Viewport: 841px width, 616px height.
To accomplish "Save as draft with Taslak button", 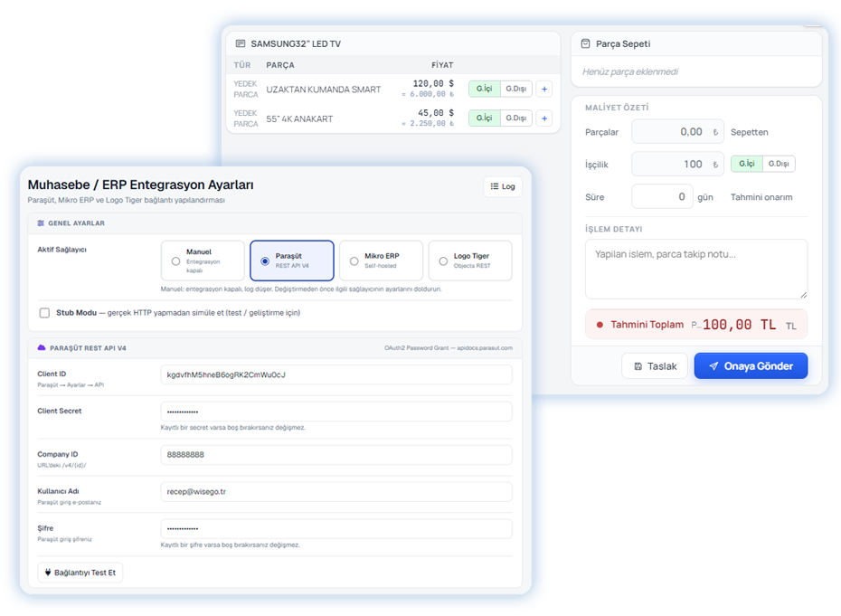I will point(655,366).
